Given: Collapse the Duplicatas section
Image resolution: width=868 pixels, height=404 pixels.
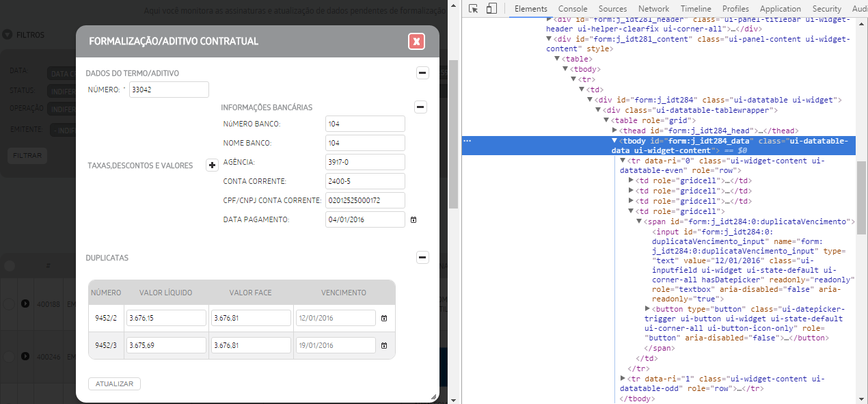Looking at the screenshot, I should tap(423, 257).
